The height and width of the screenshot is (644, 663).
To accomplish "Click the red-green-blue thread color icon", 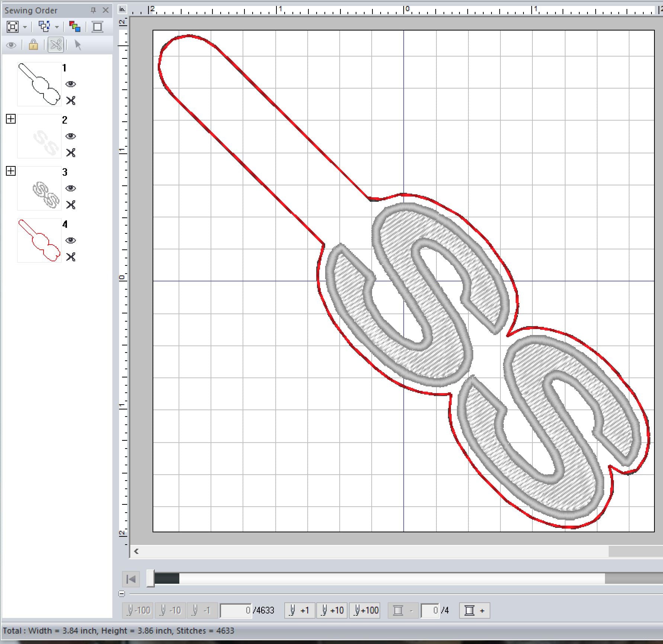I will click(x=74, y=26).
